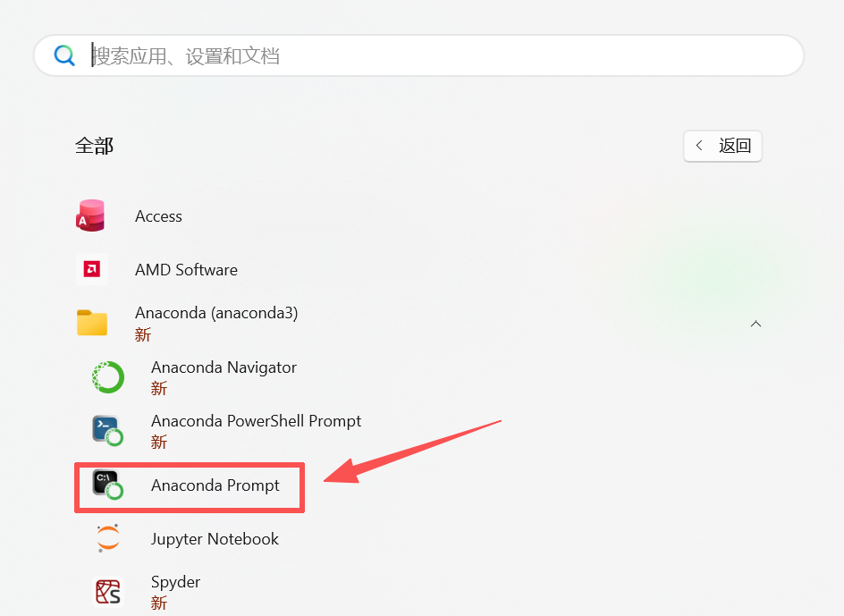Click the Anaconda Prompt label
The image size is (844, 616).
pyautogui.click(x=215, y=485)
